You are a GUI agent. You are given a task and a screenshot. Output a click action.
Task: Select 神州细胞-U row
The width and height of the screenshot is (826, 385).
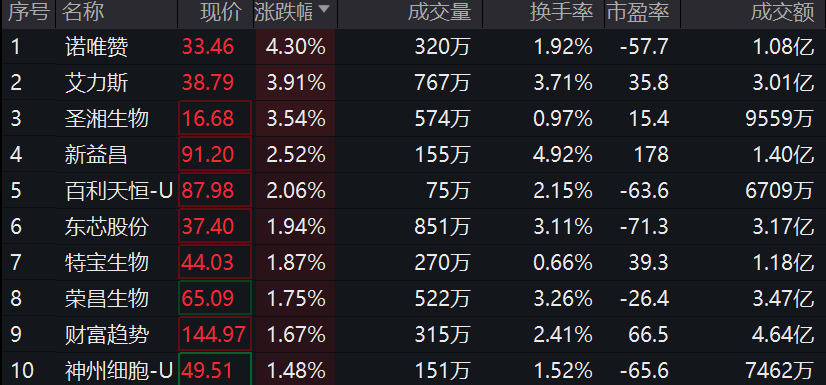413,370
